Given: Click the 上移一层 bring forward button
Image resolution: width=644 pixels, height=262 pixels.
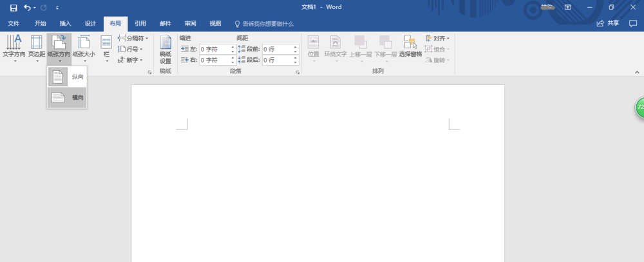Looking at the screenshot, I should pos(361,49).
